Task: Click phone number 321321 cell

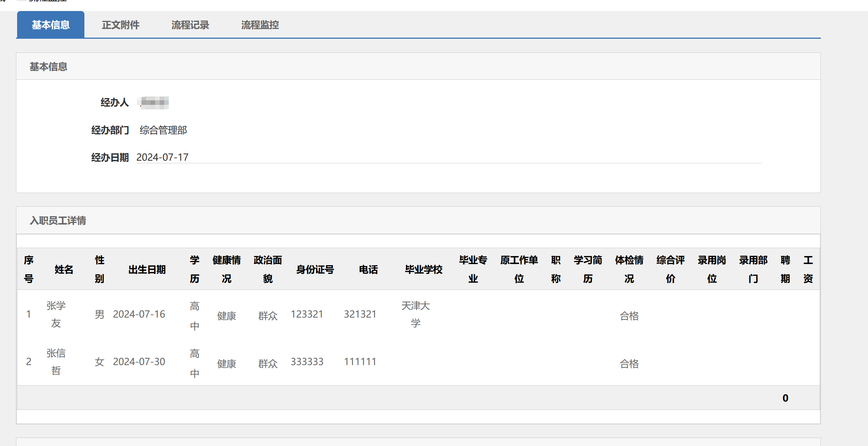Action: tap(360, 314)
